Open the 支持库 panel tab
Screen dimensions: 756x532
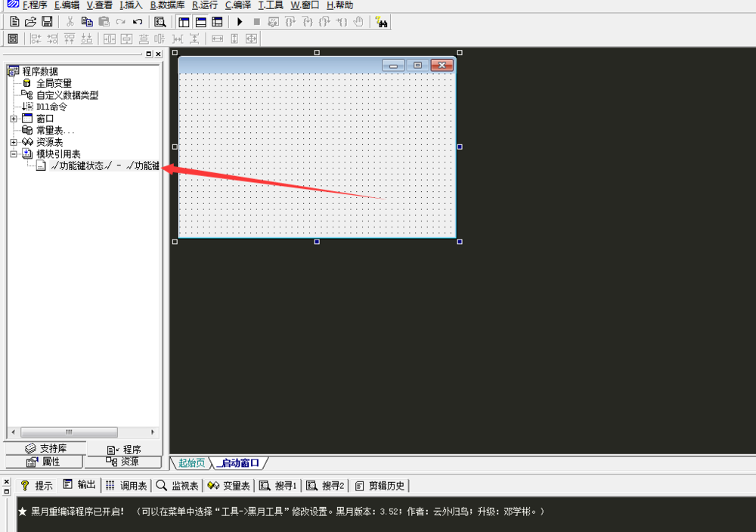[45, 449]
